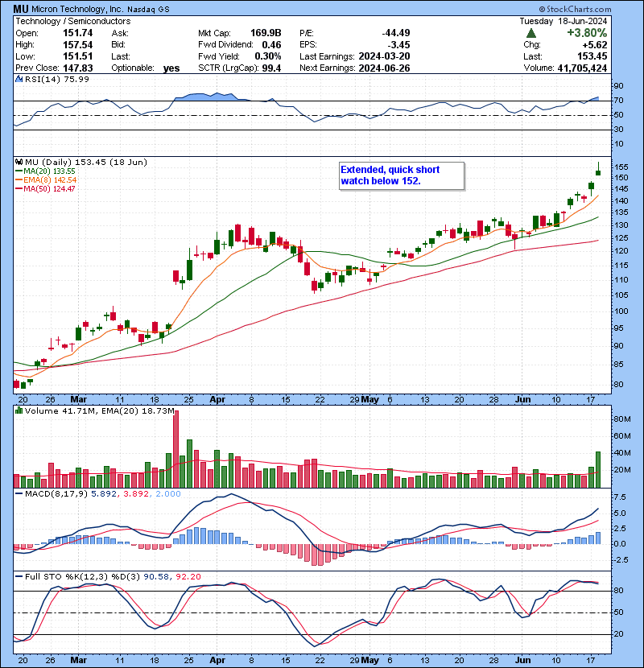Click the date Tuesday 18-Jun-2024
The width and height of the screenshot is (644, 668).
[x=563, y=21]
